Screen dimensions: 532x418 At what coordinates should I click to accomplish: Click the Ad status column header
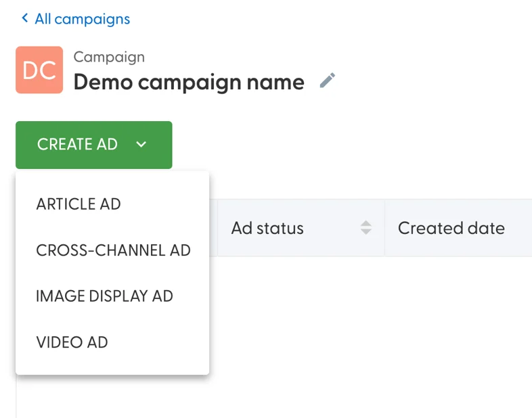click(x=301, y=228)
